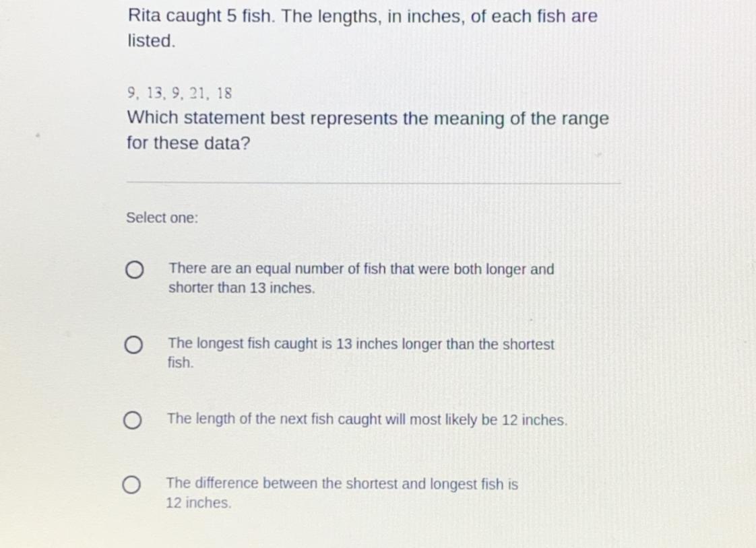Click the horizontal divider line above 'Select one:'
Image resolution: width=756 pixels, height=548 pixels.
point(373,182)
